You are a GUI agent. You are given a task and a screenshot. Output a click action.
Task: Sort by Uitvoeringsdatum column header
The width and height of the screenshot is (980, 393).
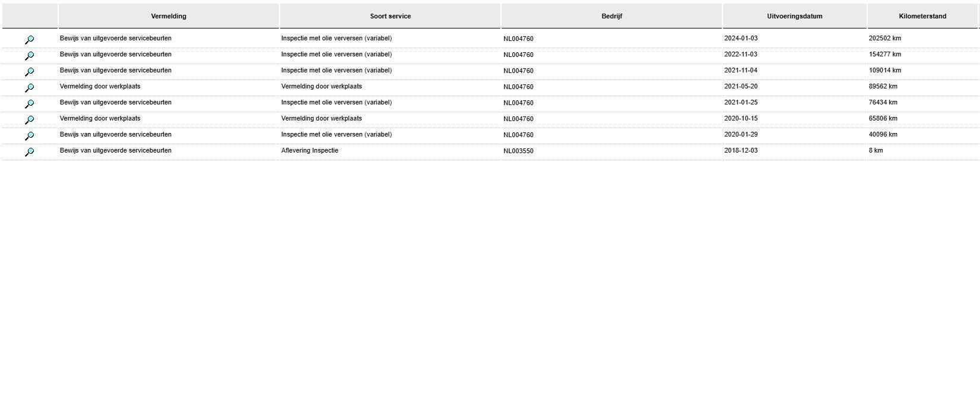[794, 16]
